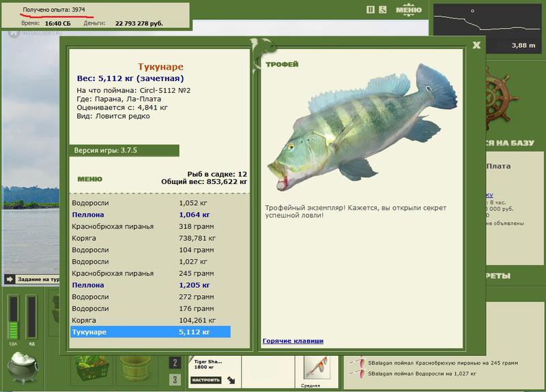Open the cooking cauldron icon
546x392 pixels.
(23, 367)
